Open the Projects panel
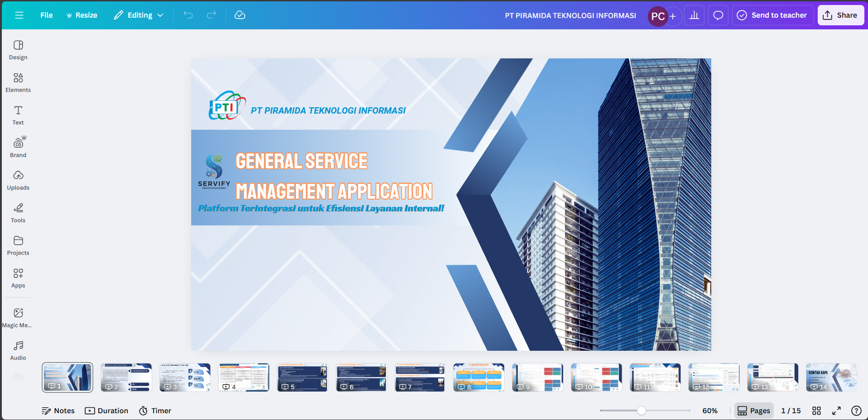868x420 pixels. (x=18, y=246)
